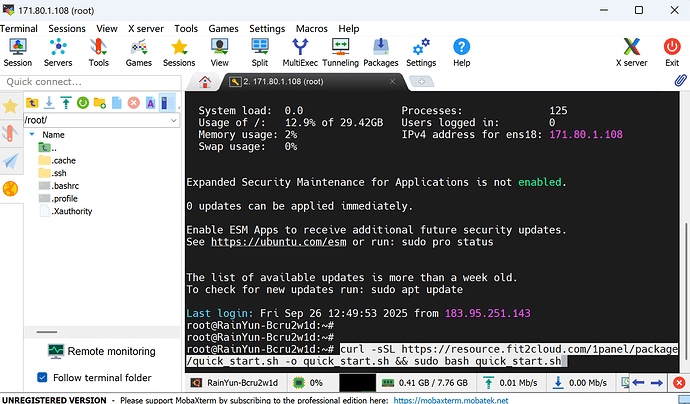This screenshot has height=404, width=690.
Task: Select the .ssh folder
Action: 61,173
